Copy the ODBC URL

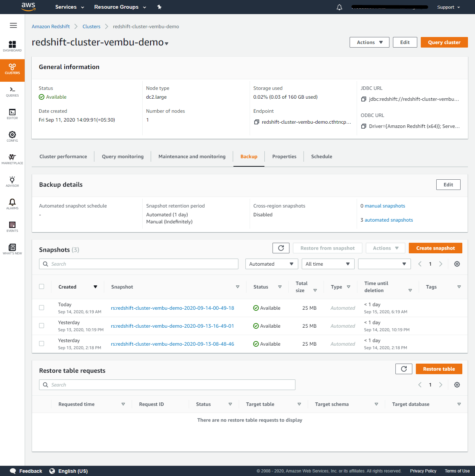click(364, 126)
